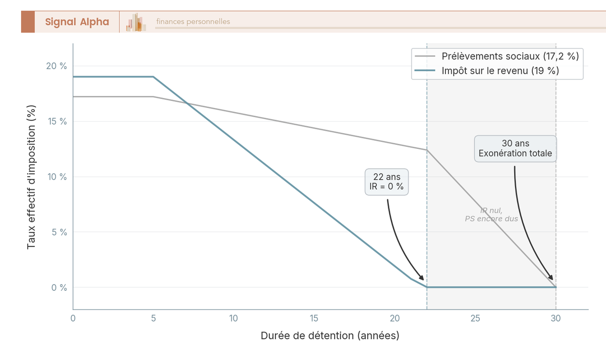Click the Signal Alpha brand name

pyautogui.click(x=77, y=22)
